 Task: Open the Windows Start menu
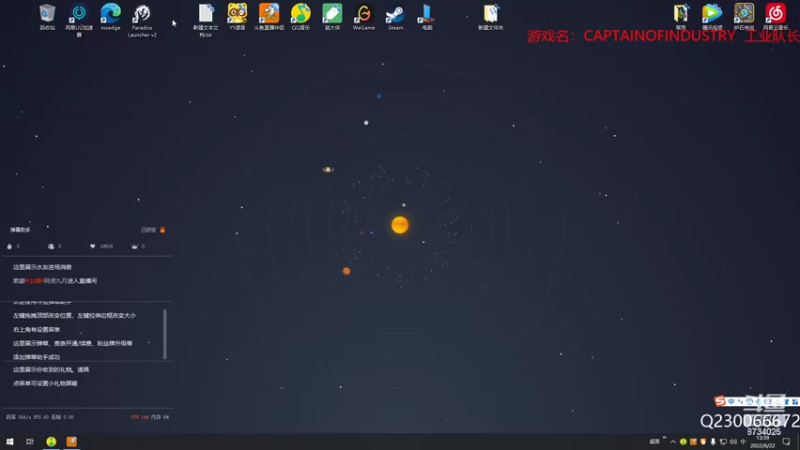(10, 442)
